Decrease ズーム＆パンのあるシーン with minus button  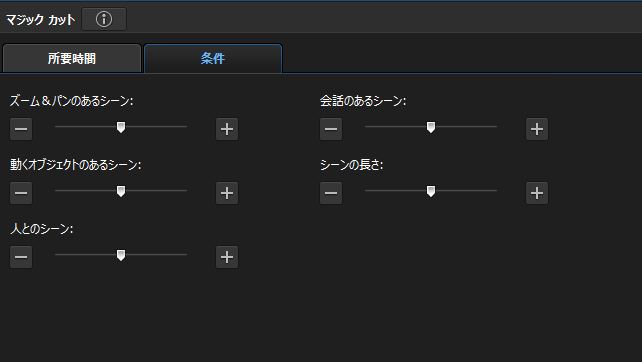pos(21,129)
